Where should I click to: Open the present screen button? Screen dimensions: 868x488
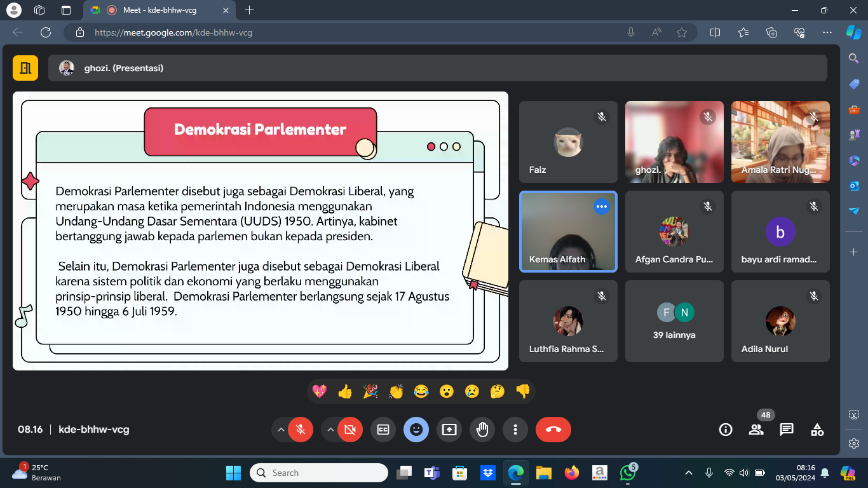[x=449, y=430]
